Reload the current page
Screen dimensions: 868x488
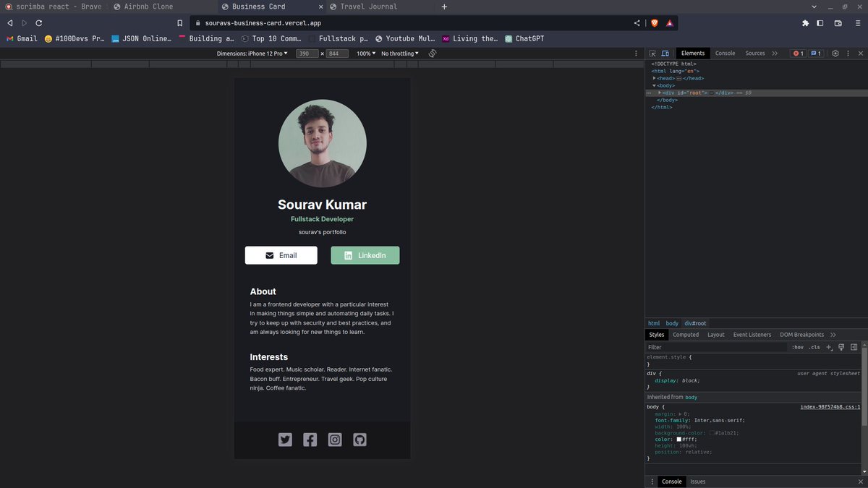click(38, 23)
